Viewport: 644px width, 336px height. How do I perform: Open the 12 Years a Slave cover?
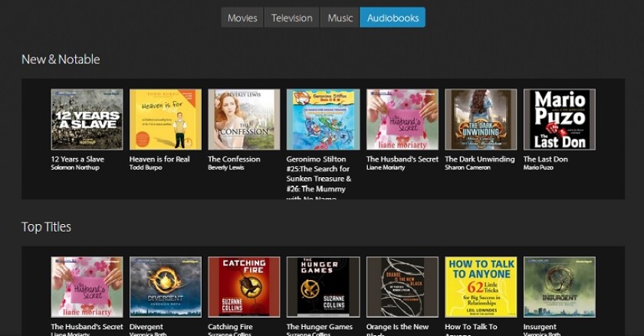87,119
